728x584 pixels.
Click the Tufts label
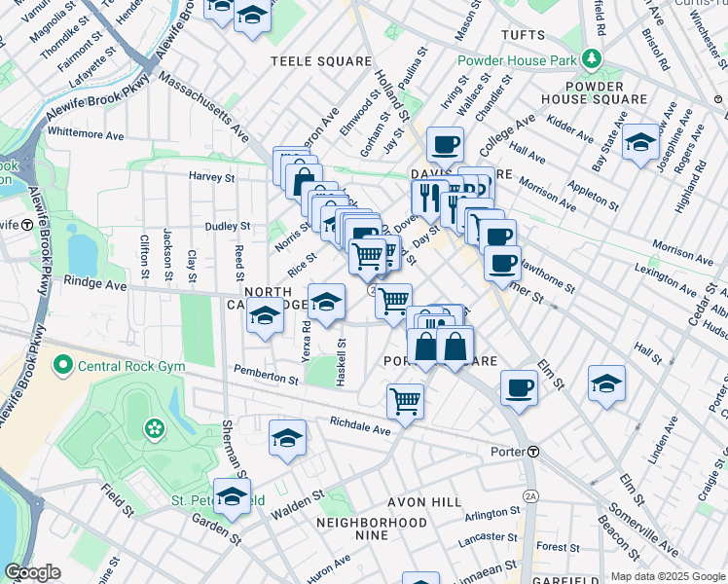(524, 35)
